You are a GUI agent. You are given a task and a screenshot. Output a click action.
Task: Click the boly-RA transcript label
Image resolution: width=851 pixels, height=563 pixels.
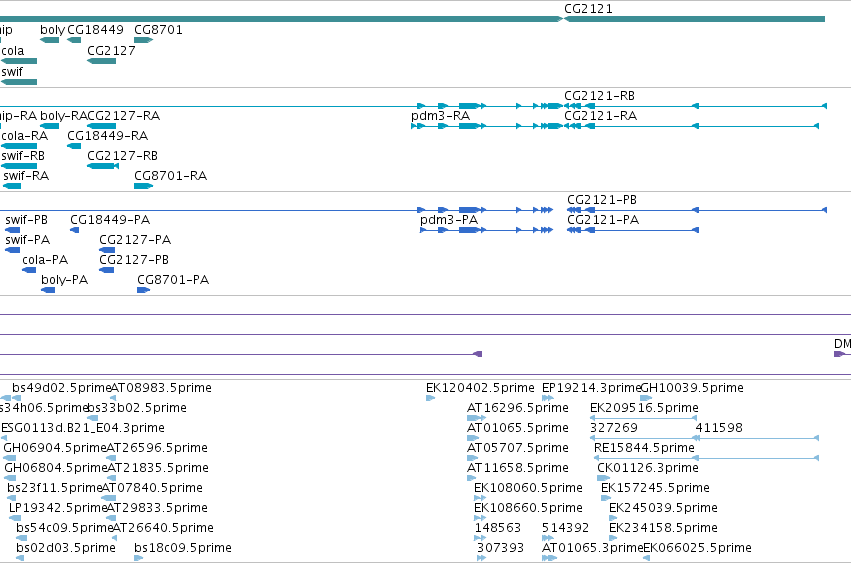63,116
